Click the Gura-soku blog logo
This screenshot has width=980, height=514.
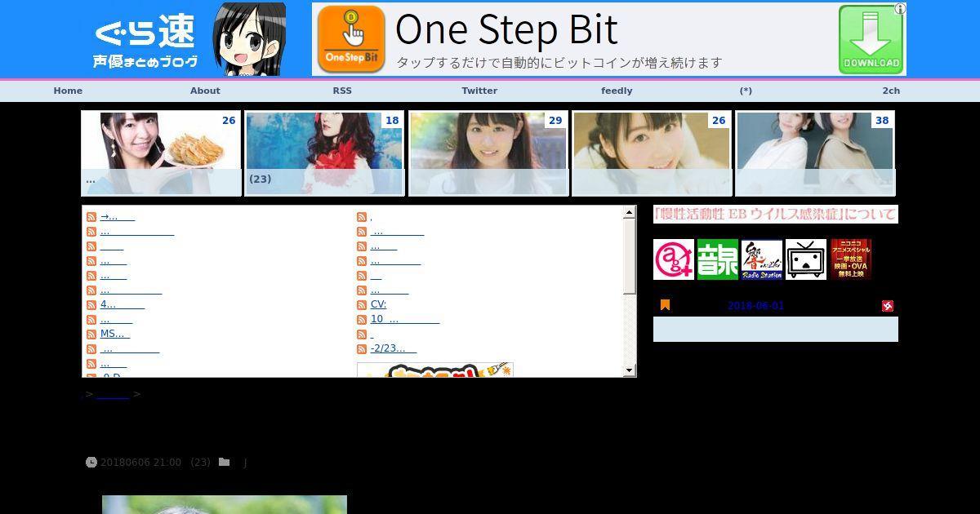(145, 41)
